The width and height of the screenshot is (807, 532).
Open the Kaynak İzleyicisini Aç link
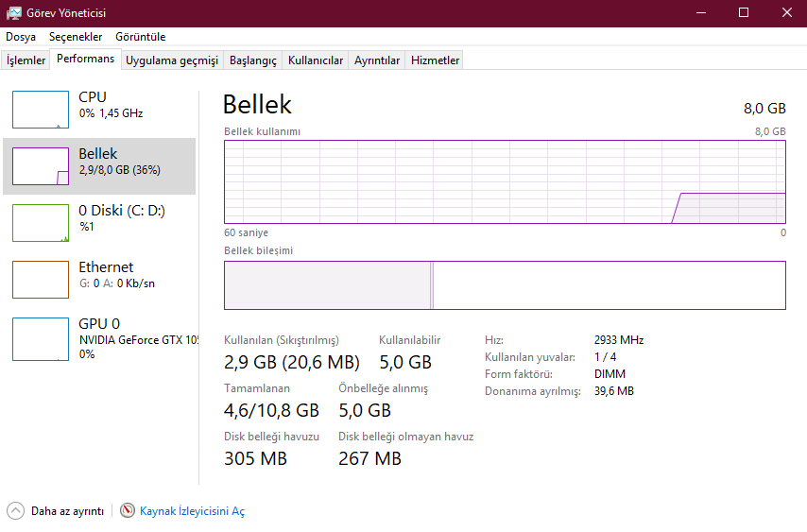[192, 511]
